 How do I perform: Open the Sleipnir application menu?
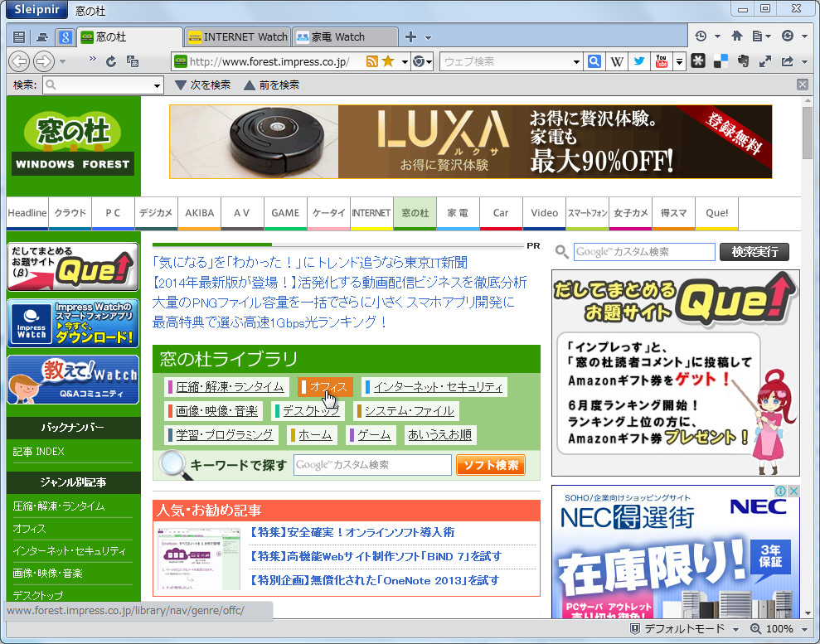click(x=36, y=9)
